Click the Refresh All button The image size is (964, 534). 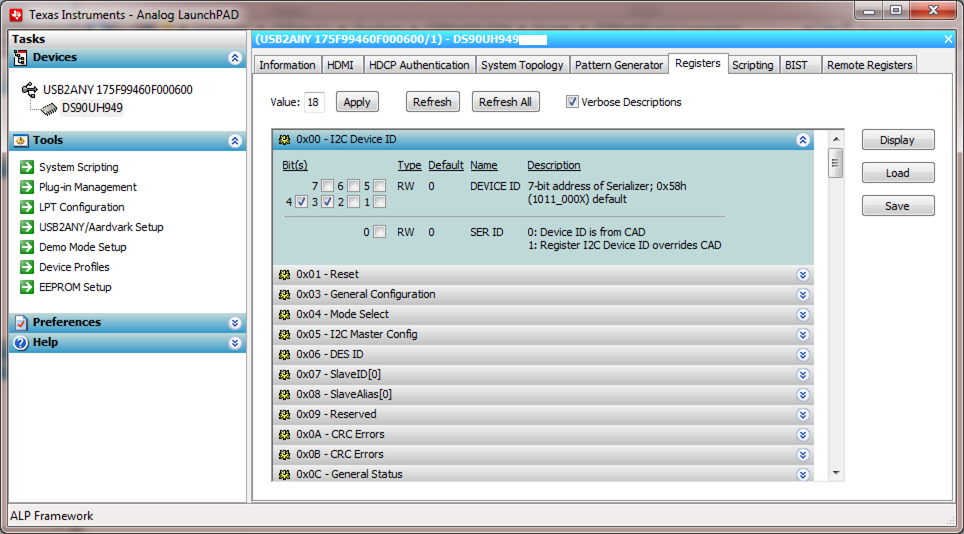(x=505, y=102)
